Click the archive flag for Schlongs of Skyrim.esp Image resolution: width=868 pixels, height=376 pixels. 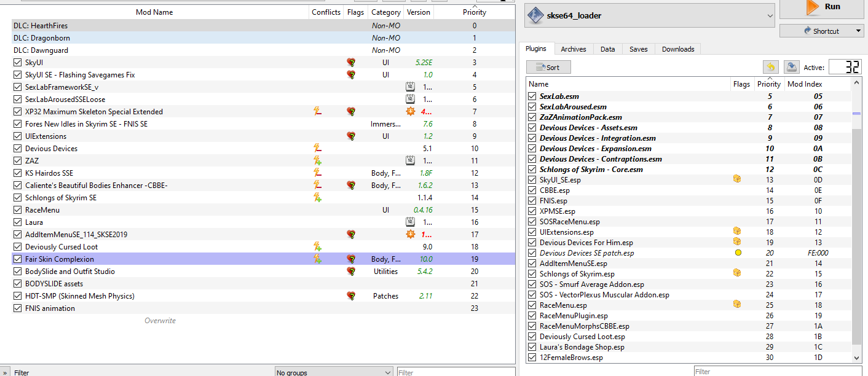point(737,273)
